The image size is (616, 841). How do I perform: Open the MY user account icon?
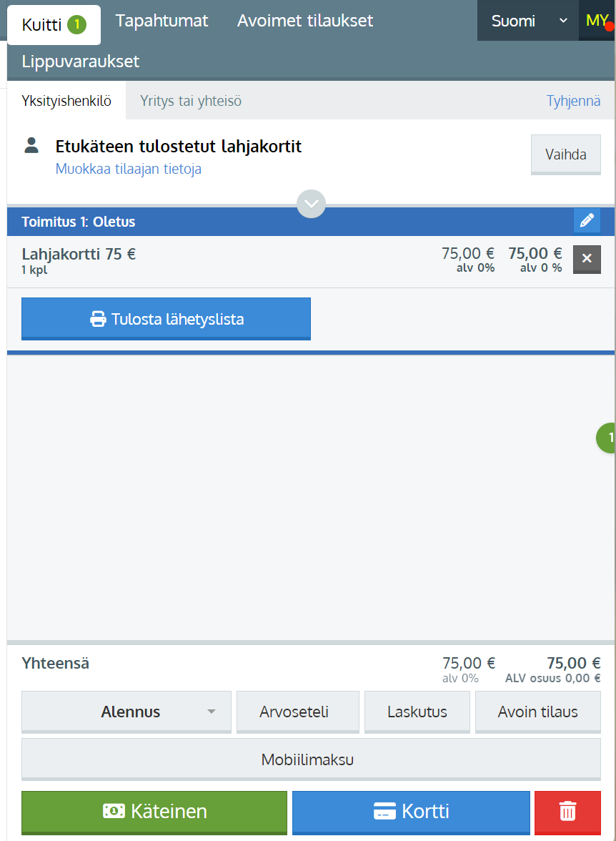pos(597,21)
